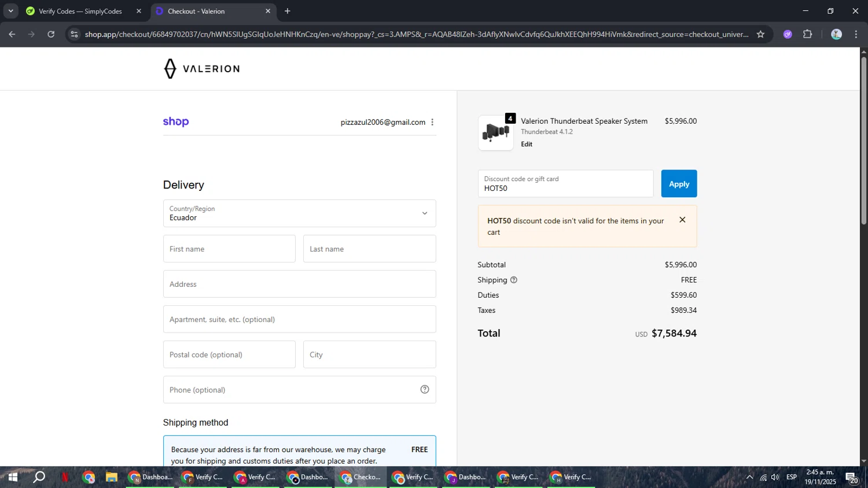
Task: Click the shop.app URL address bar
Action: pyautogui.click(x=417, y=34)
